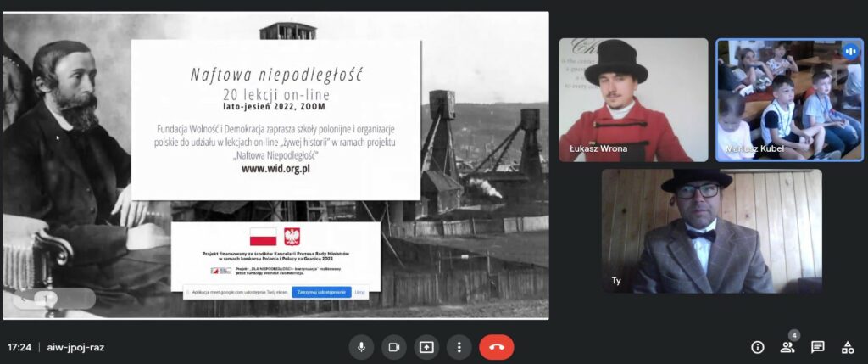
Task: Click the shared presentation slide area
Action: click(x=275, y=165)
